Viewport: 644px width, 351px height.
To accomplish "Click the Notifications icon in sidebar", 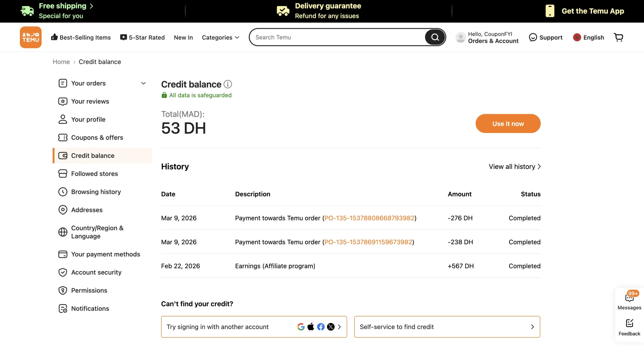I will [x=63, y=308].
